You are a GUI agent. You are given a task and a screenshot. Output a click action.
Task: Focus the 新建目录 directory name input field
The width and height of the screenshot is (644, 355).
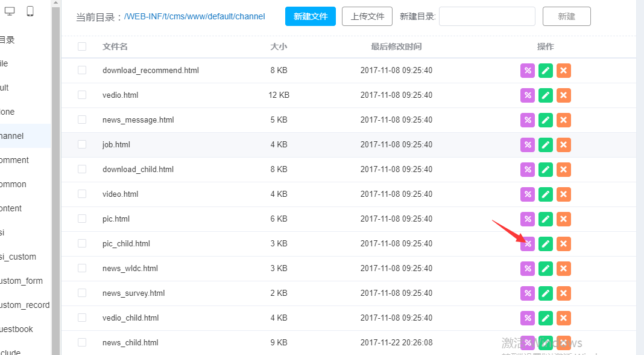(487, 17)
